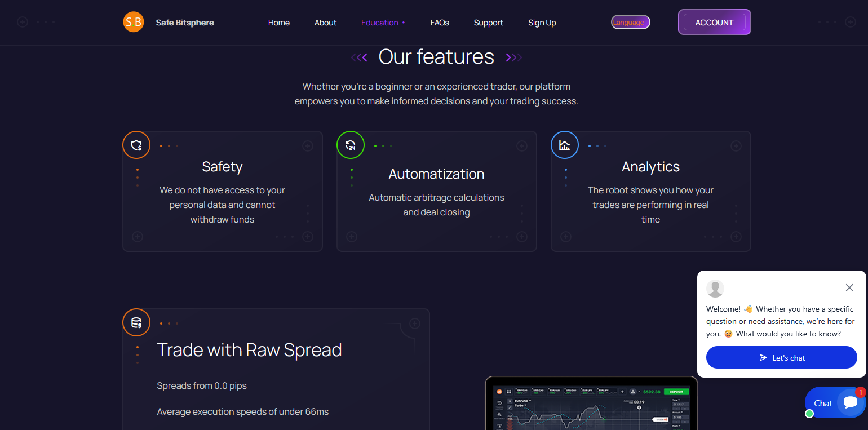The width and height of the screenshot is (868, 430).
Task: Close the welcome chat popup
Action: point(849,287)
